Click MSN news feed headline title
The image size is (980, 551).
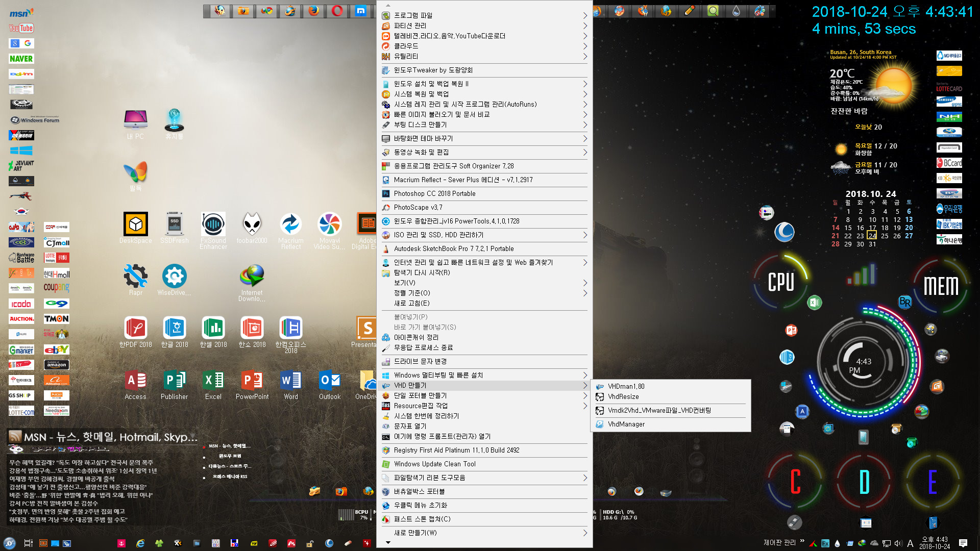coord(110,437)
